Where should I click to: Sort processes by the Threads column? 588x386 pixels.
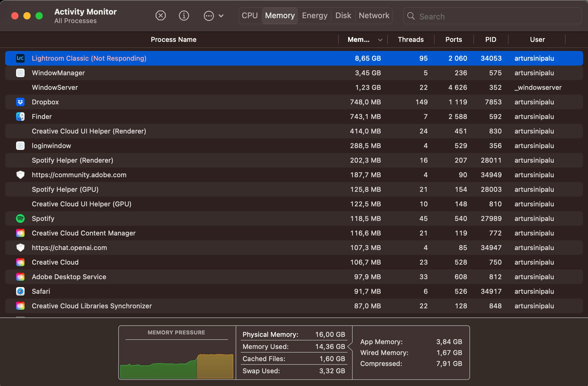[x=411, y=40]
